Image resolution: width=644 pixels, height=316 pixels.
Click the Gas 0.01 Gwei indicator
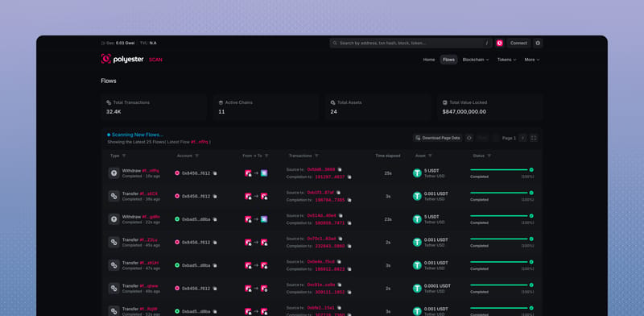(x=118, y=44)
